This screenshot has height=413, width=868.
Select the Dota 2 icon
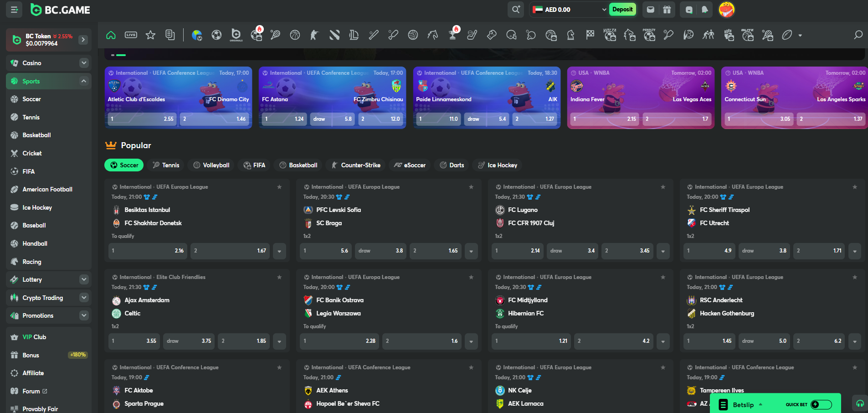pos(334,35)
